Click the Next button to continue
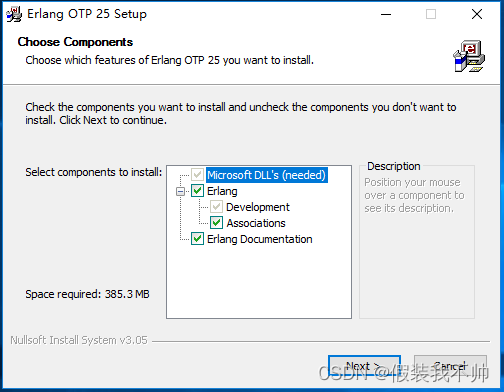This screenshot has height=392, width=504. coord(364,366)
